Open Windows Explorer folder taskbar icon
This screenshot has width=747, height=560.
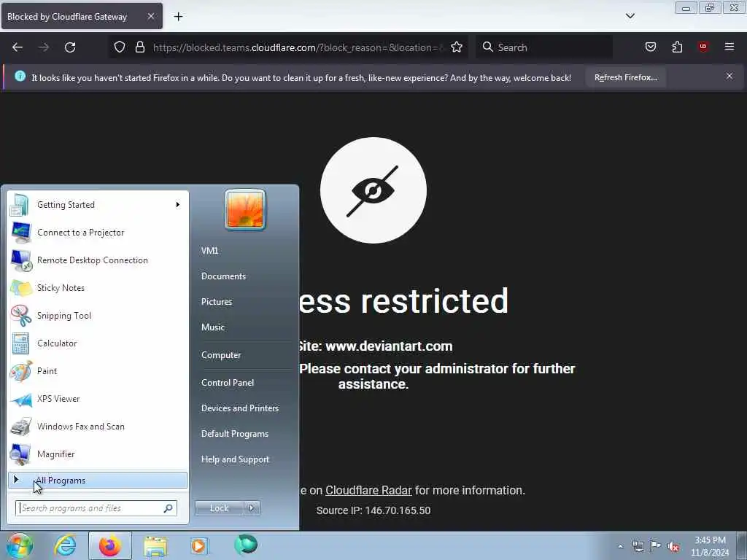coord(155,546)
